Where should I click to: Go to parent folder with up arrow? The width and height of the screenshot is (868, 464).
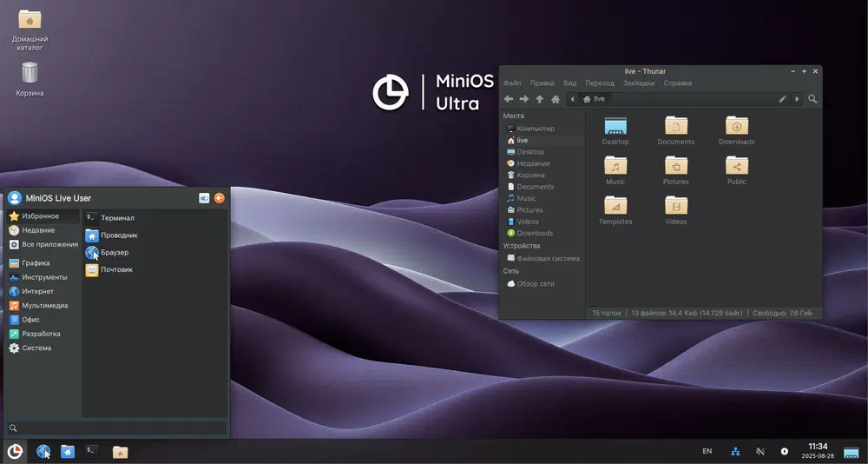point(540,99)
